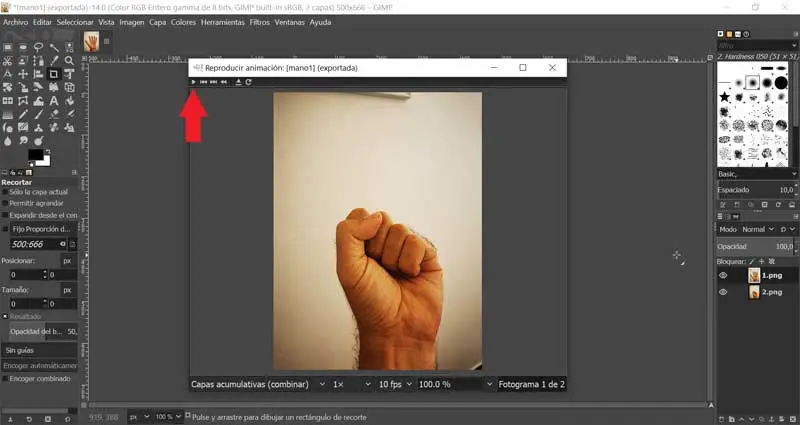The height and width of the screenshot is (425, 800).
Task: Select the Smudge tool
Action: coord(23,141)
